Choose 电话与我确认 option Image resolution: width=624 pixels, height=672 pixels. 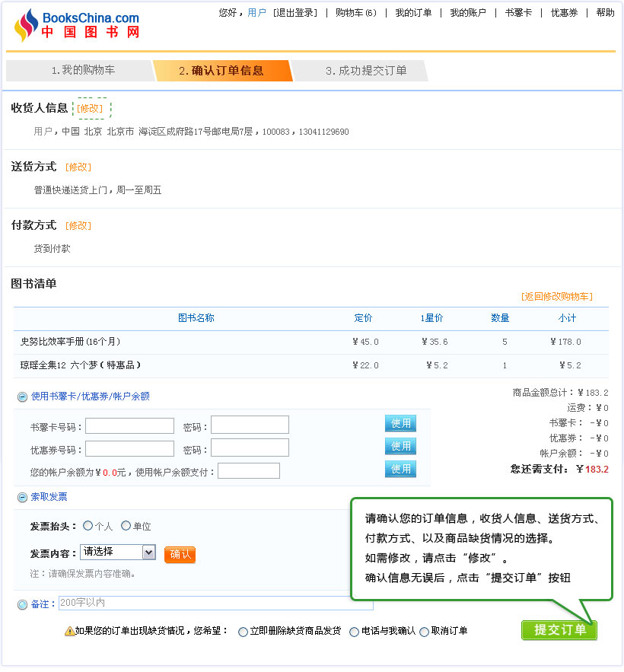[x=354, y=632]
